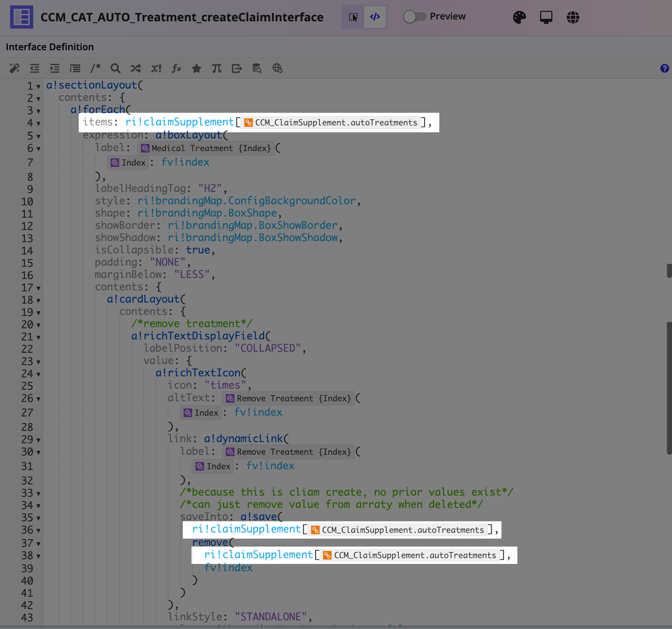The height and width of the screenshot is (629, 672).
Task: Toggle the Preview switch
Action: tap(414, 17)
